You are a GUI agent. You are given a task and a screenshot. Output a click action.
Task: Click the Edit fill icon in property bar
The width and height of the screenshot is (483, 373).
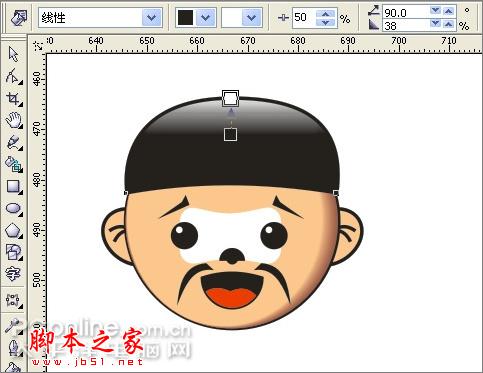[x=18, y=17]
